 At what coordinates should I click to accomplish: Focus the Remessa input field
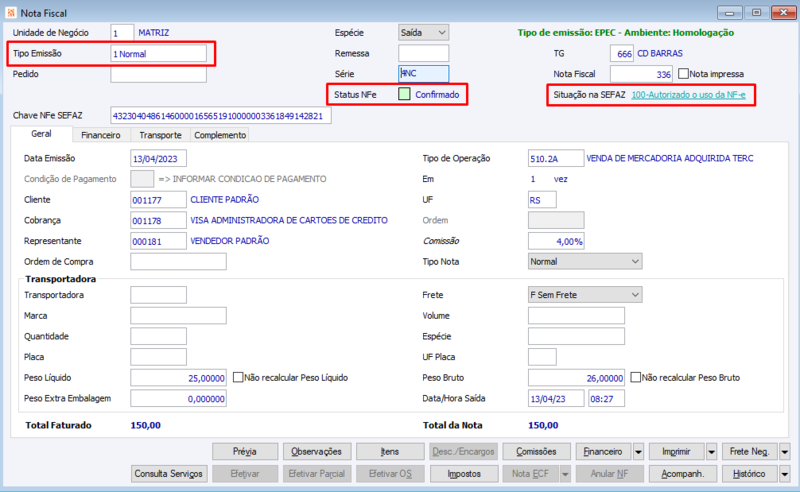pos(423,53)
